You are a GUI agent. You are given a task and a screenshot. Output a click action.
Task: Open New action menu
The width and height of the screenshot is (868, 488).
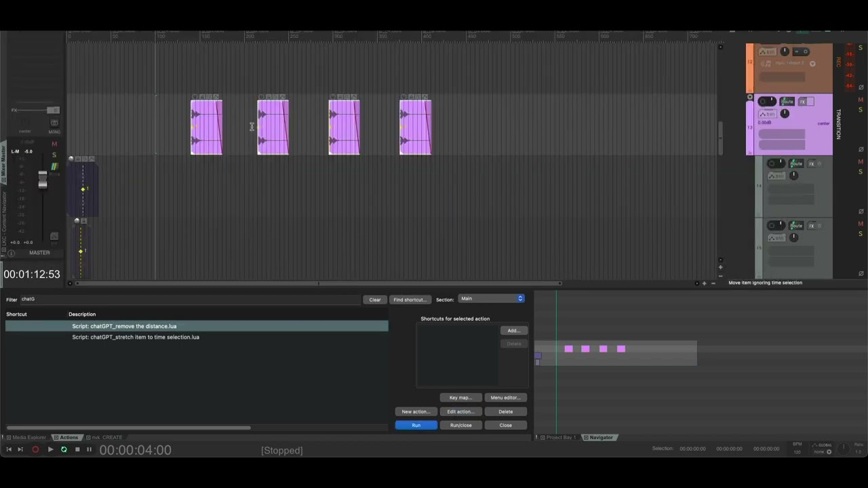416,411
